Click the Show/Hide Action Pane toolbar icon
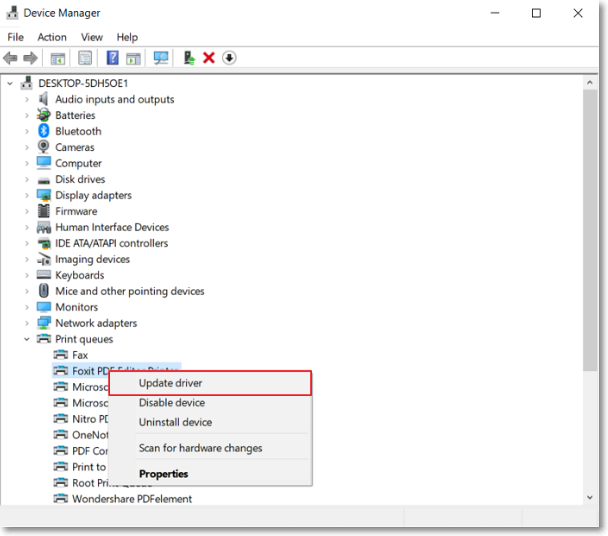 pos(133,58)
